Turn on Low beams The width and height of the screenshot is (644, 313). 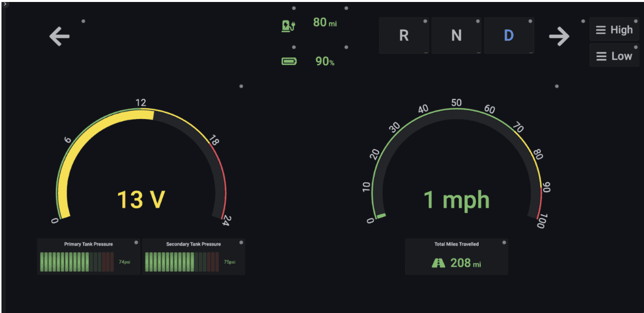click(614, 56)
